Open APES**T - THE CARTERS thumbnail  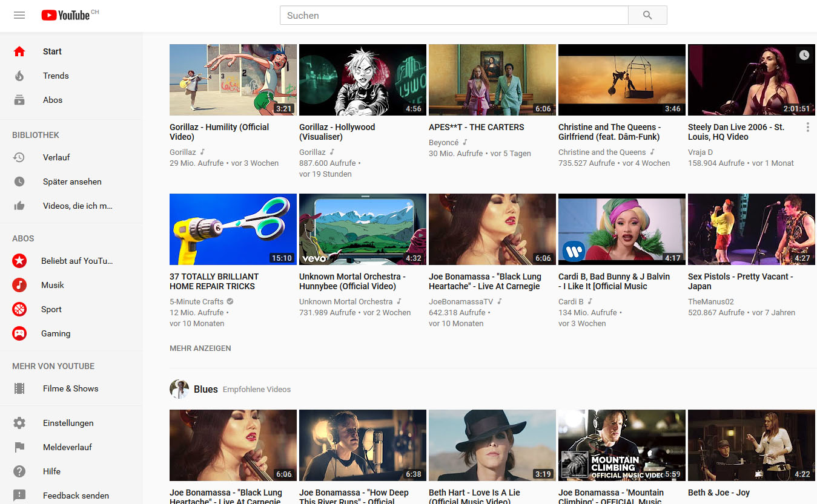coord(492,80)
